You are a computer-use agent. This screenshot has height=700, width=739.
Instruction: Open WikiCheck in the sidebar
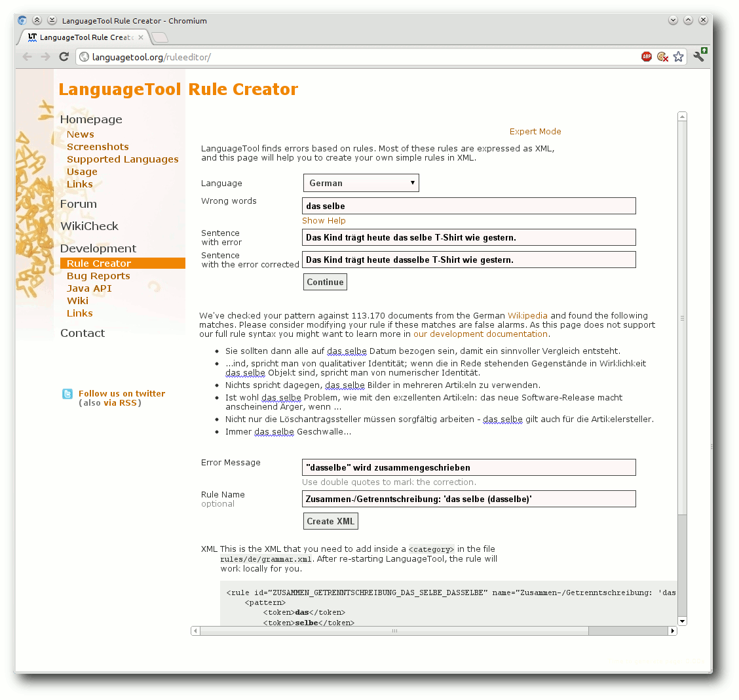coord(89,226)
